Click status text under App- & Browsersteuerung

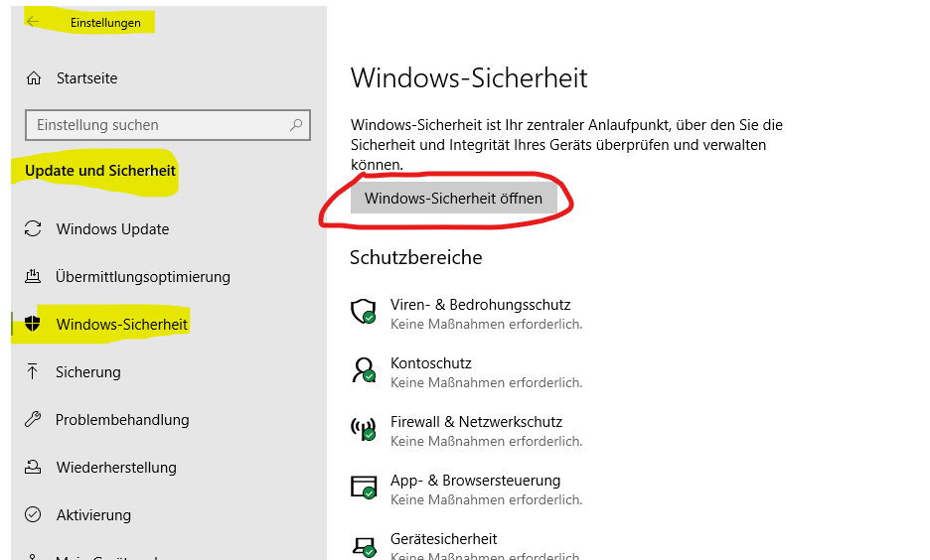tap(486, 500)
